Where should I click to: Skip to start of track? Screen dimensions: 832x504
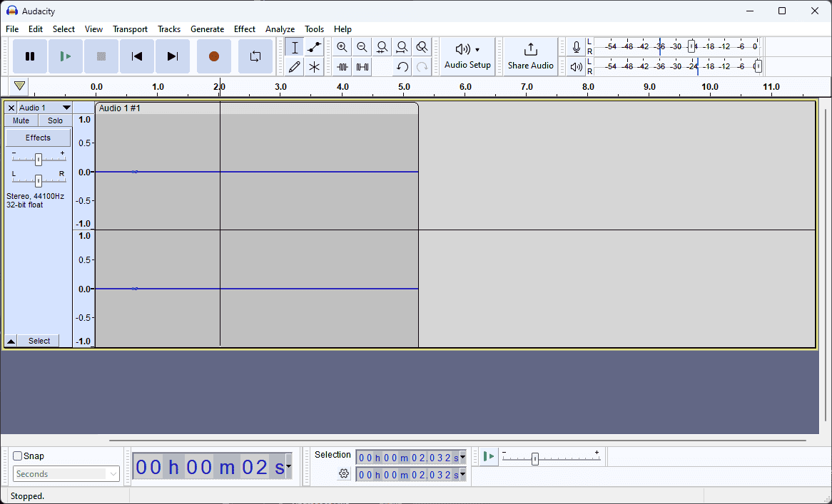[137, 56]
